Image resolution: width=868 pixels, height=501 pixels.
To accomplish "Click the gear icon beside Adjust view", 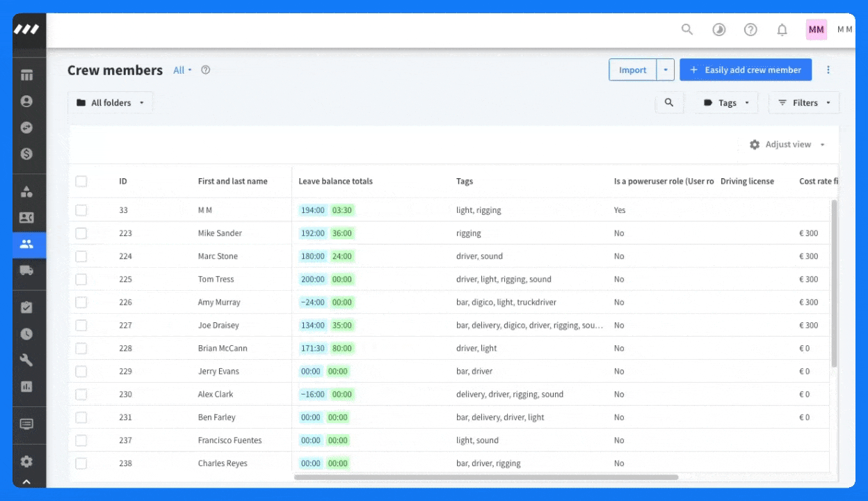I will (755, 145).
